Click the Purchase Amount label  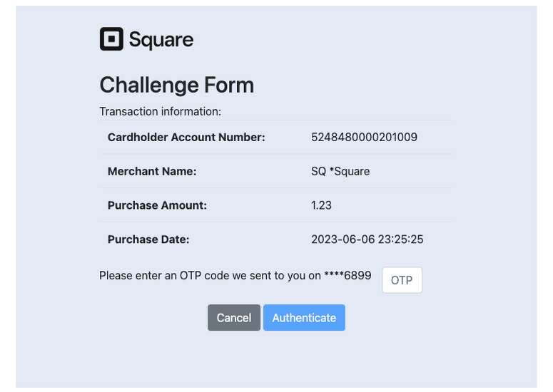[157, 205]
